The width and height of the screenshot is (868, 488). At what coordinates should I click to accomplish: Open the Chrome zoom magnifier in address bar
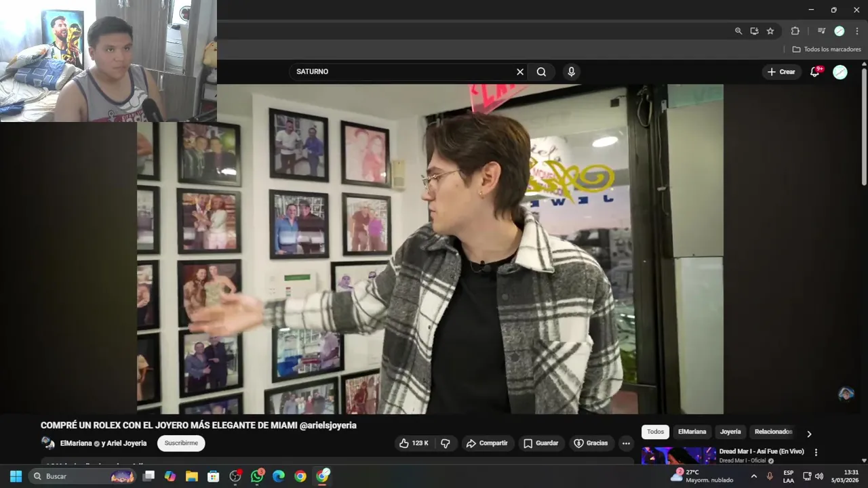click(x=738, y=31)
